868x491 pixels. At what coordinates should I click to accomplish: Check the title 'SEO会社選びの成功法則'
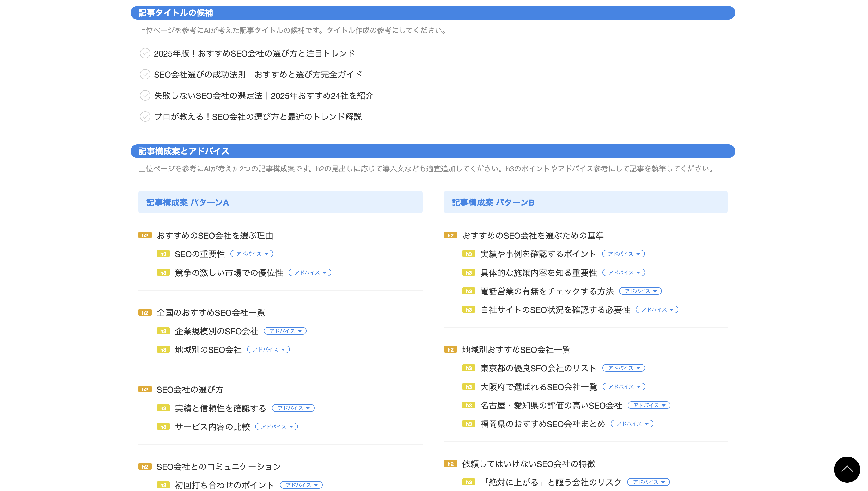pyautogui.click(x=145, y=74)
